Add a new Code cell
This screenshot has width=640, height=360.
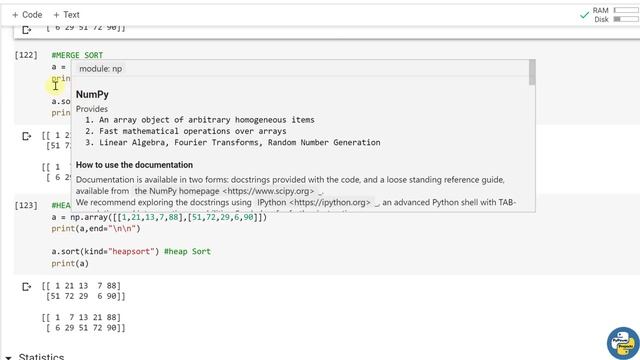click(27, 15)
